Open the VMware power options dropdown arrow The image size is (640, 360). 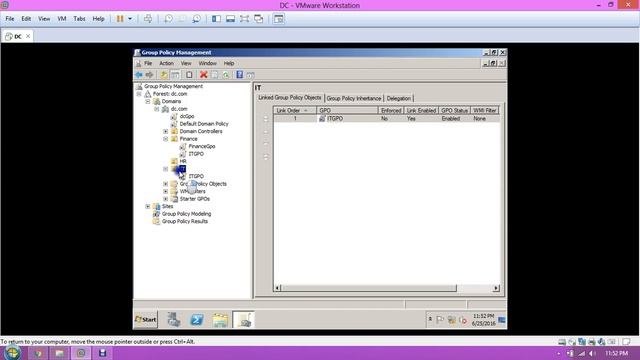pos(130,19)
